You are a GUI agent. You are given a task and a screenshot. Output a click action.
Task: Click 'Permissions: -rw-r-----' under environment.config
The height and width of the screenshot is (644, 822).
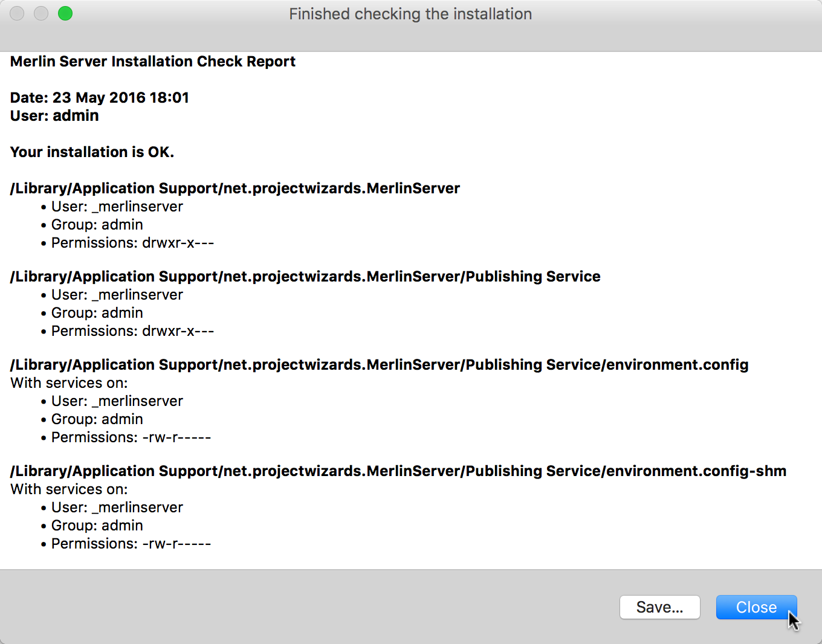(x=131, y=437)
